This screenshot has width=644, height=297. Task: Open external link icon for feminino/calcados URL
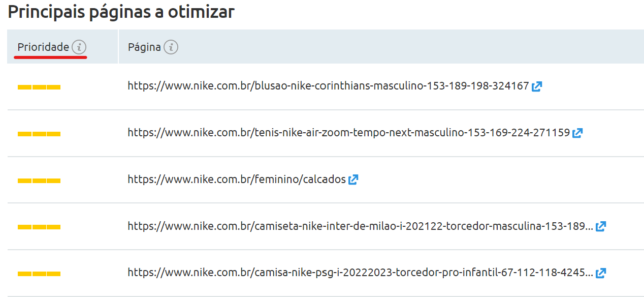pyautogui.click(x=353, y=180)
